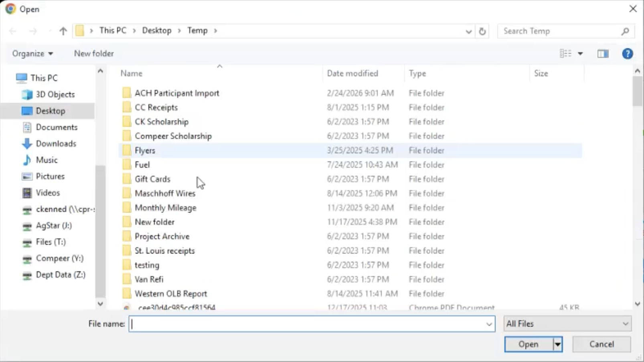The height and width of the screenshot is (362, 644).
Task: Select Downloads in the navigation pane
Action: 56,144
